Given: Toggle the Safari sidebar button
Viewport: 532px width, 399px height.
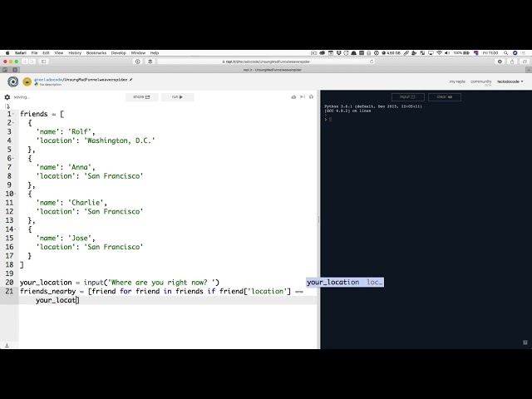Looking at the screenshot, I should point(43,62).
